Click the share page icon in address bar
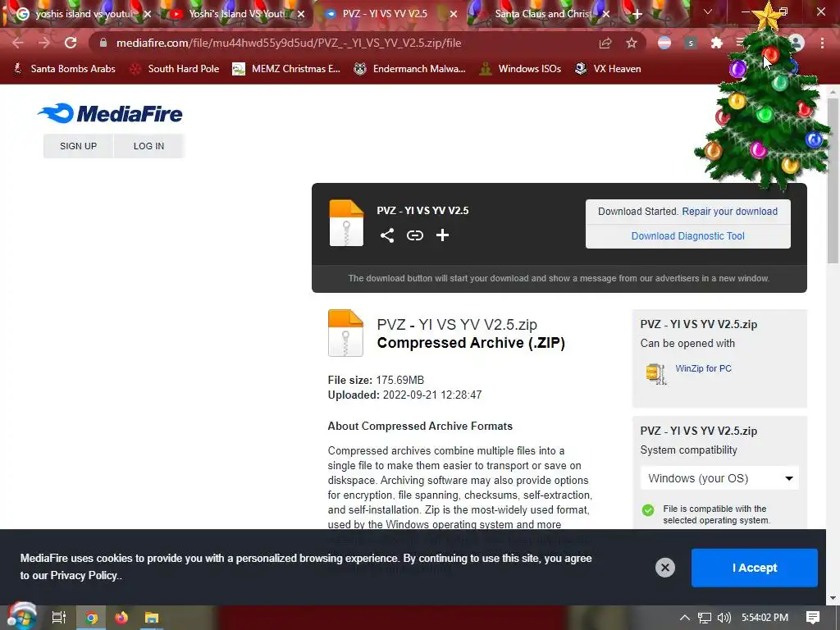 605,43
